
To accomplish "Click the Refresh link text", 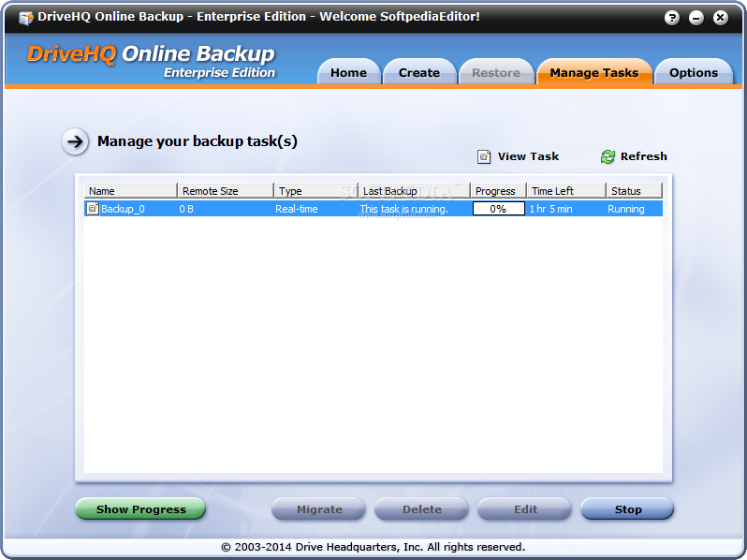I will [644, 156].
